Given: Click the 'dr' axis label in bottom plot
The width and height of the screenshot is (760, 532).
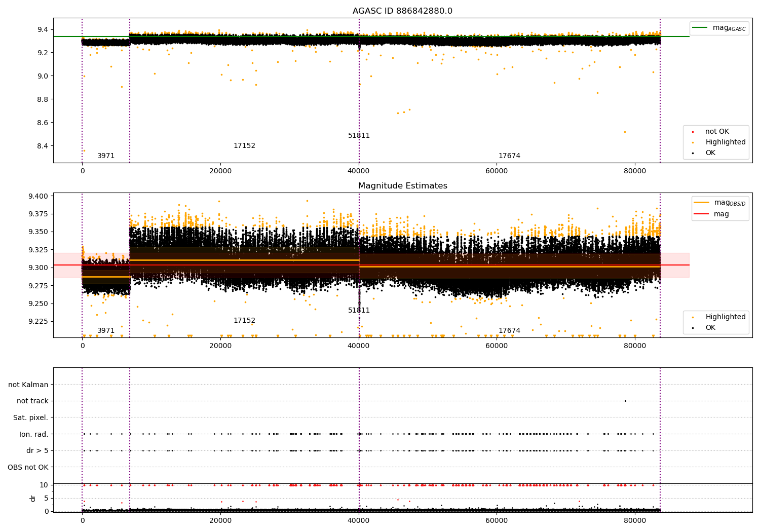Looking at the screenshot, I should pos(33,498).
